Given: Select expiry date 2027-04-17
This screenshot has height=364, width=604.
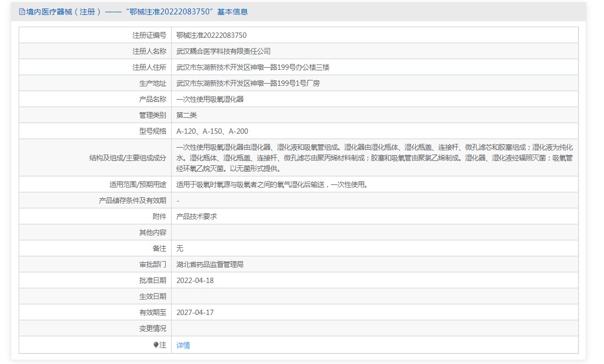Looking at the screenshot, I should (195, 313).
